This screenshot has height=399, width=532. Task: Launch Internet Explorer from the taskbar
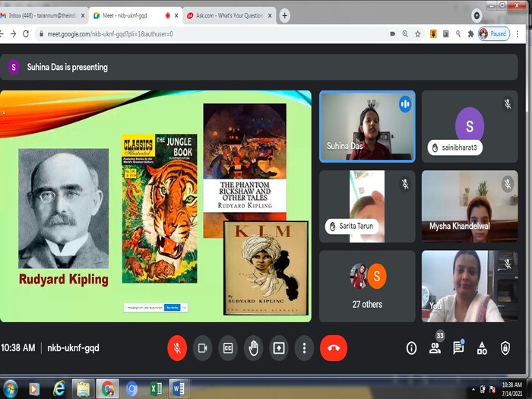pos(59,389)
